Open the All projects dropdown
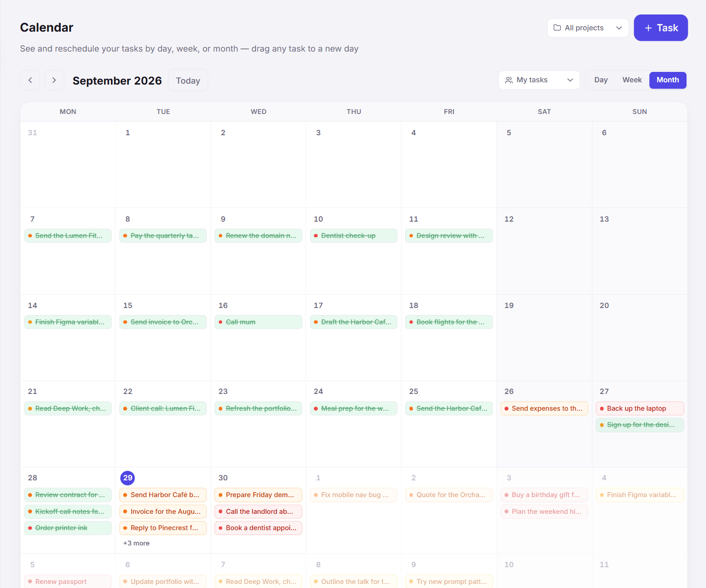This screenshot has width=706, height=588. click(x=588, y=28)
